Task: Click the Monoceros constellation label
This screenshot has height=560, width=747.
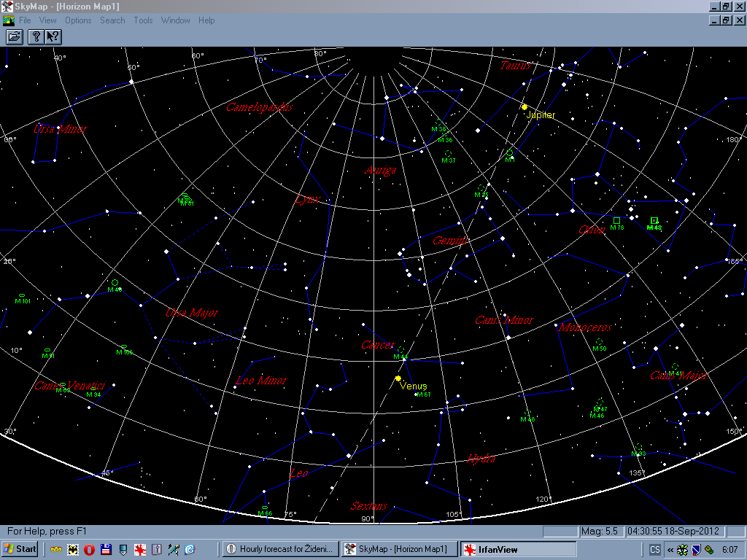Action: pyautogui.click(x=585, y=327)
